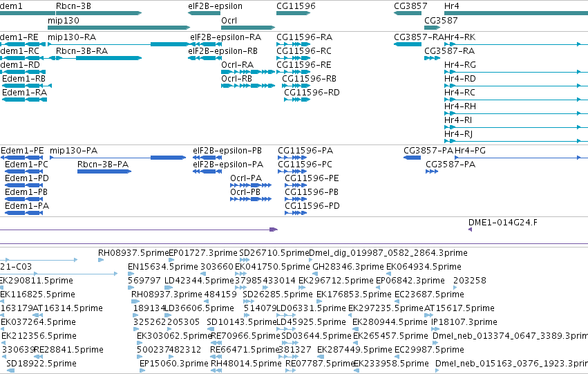Click protein CG3857-PA

click(x=428, y=151)
